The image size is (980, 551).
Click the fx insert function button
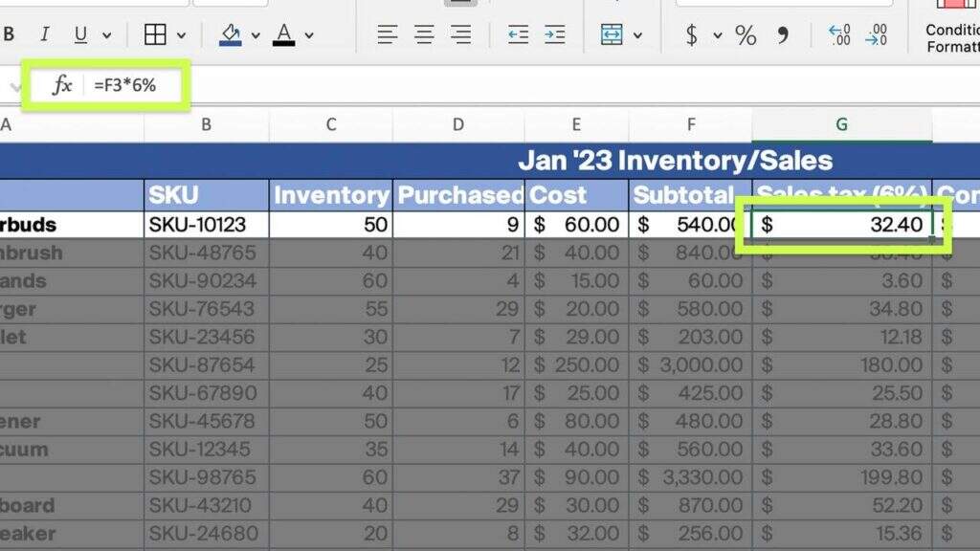(x=62, y=85)
